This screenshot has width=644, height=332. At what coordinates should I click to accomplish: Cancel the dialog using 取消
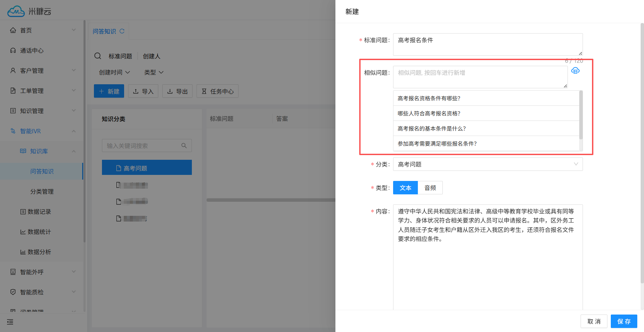pos(594,321)
